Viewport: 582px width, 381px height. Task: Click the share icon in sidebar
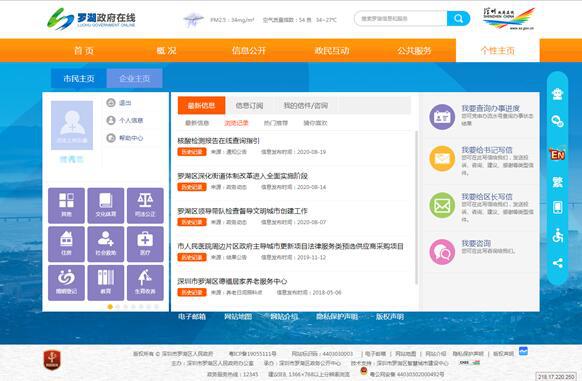pyautogui.click(x=558, y=263)
